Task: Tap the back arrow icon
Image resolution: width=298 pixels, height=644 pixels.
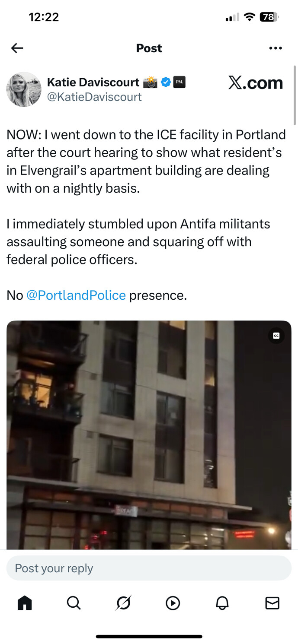Action: 17,48
